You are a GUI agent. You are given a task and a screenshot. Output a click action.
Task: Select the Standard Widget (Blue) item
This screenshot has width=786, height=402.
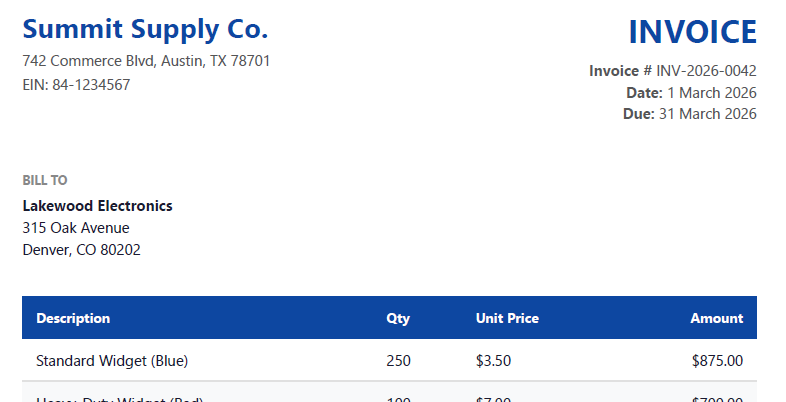pos(112,360)
